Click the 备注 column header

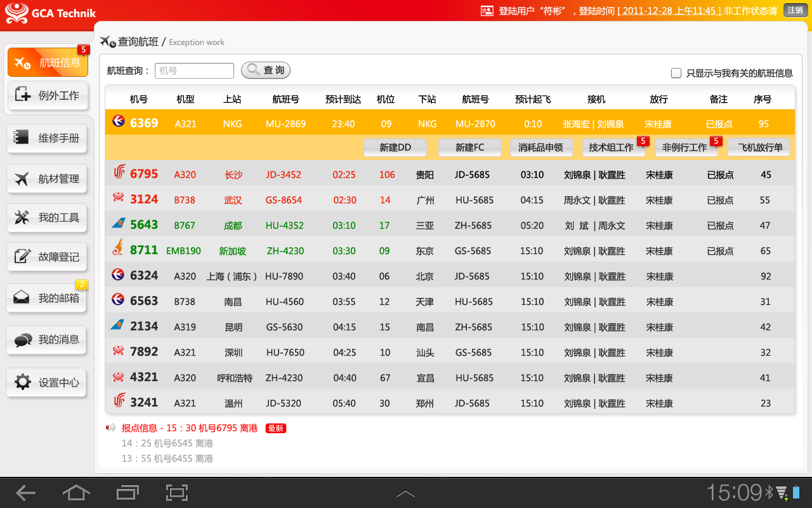(719, 99)
